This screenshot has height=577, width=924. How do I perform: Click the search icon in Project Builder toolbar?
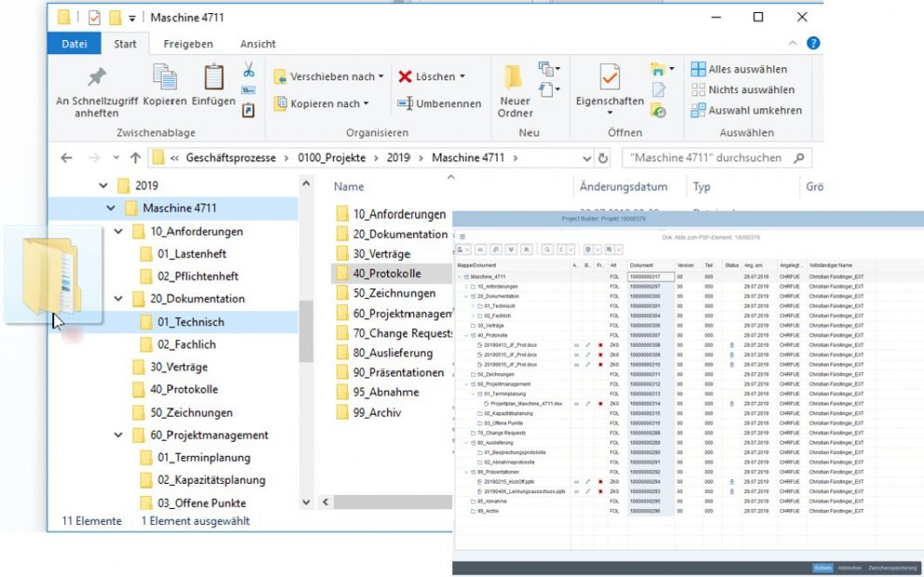(x=547, y=250)
